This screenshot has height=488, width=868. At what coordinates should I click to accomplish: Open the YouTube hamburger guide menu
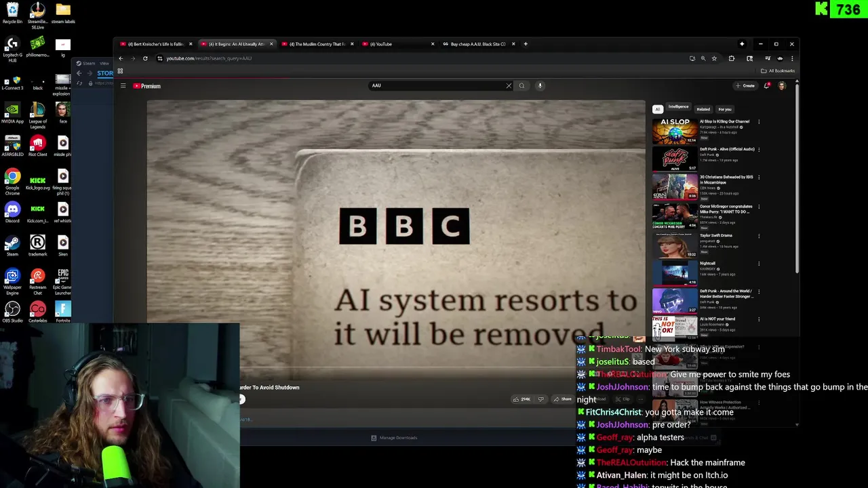(123, 86)
